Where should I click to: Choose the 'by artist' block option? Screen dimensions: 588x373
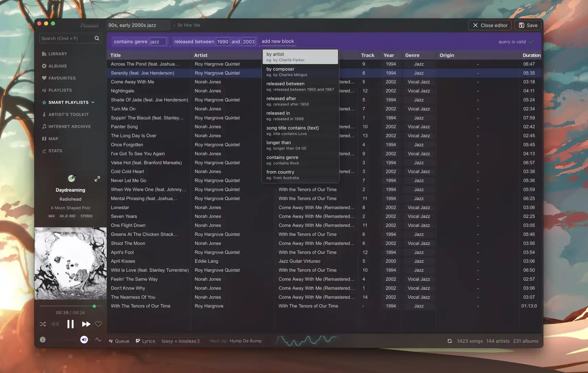tap(300, 57)
